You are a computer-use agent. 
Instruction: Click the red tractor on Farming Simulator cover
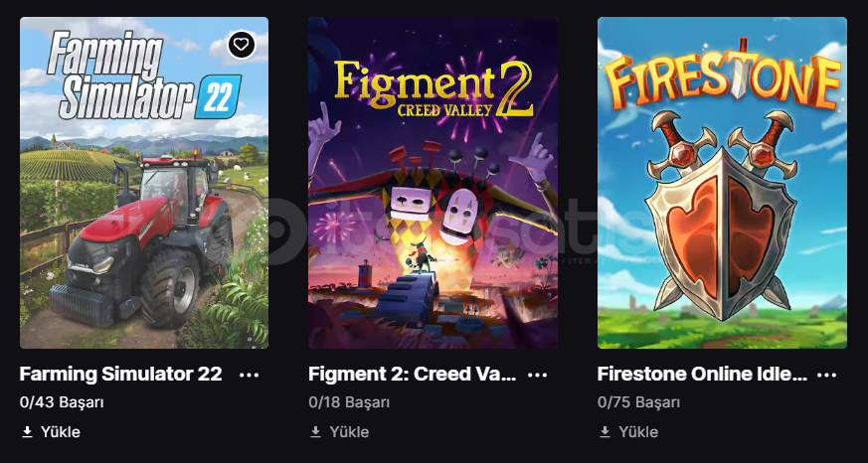coord(149,238)
